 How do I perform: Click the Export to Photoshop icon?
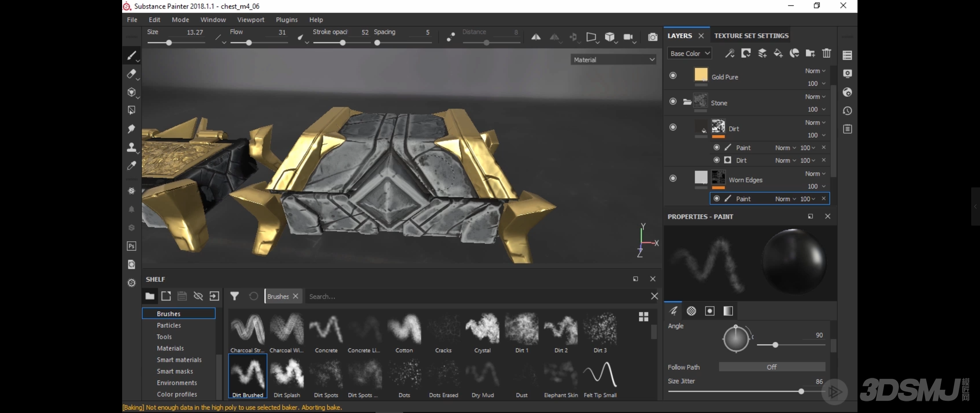tap(131, 246)
